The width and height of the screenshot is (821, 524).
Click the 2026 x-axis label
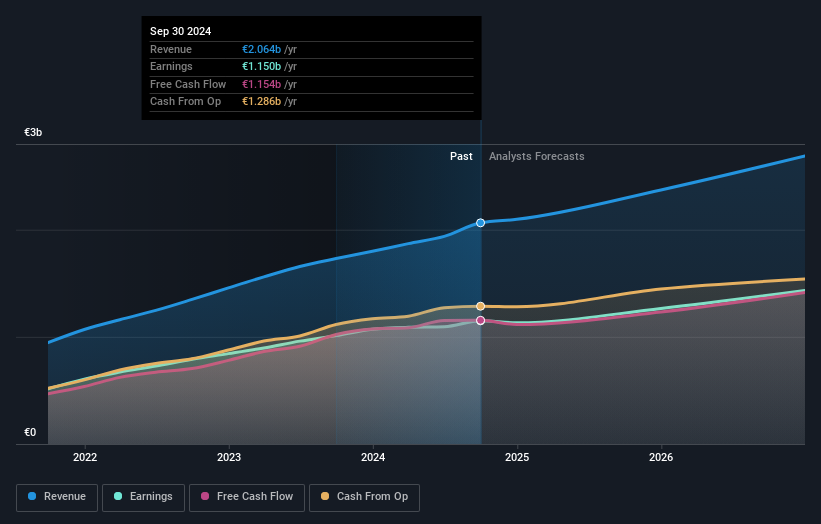[661, 457]
